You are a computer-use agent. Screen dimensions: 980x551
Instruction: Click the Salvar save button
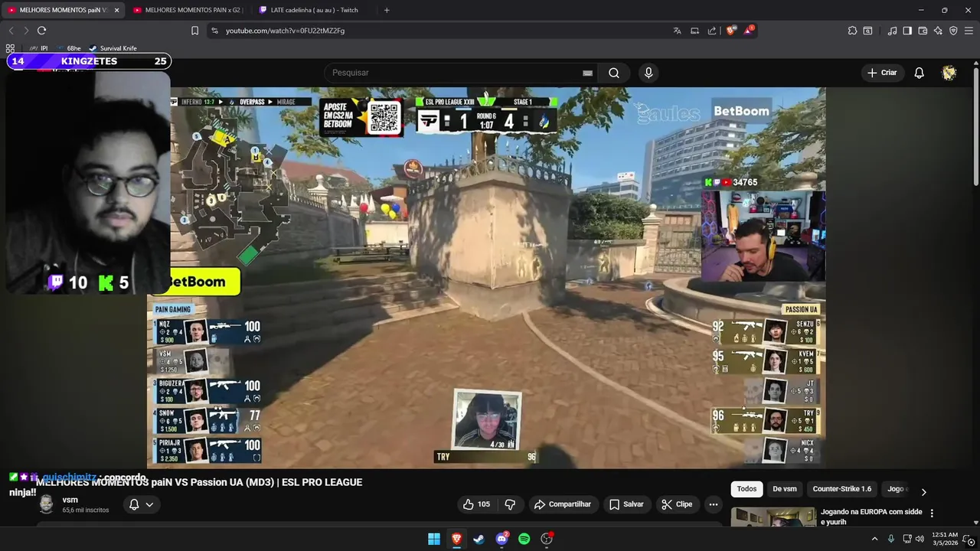626,504
